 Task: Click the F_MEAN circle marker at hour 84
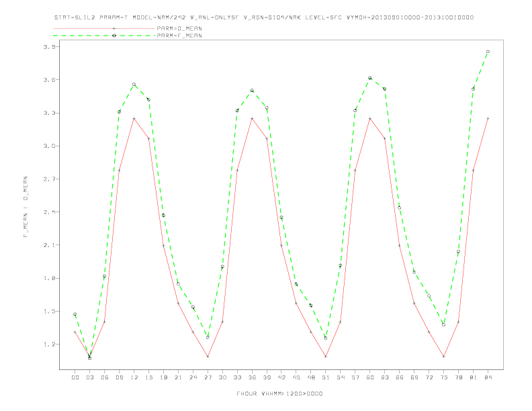click(x=488, y=52)
